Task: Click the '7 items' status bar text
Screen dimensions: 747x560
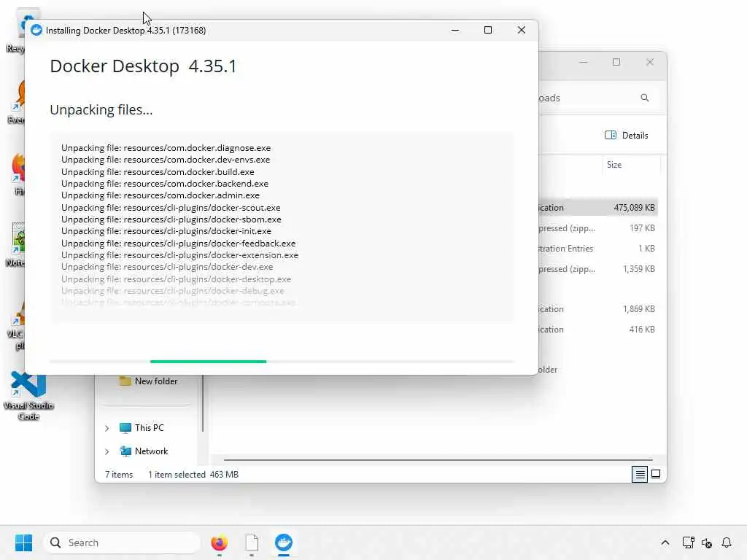Action: pyautogui.click(x=119, y=474)
